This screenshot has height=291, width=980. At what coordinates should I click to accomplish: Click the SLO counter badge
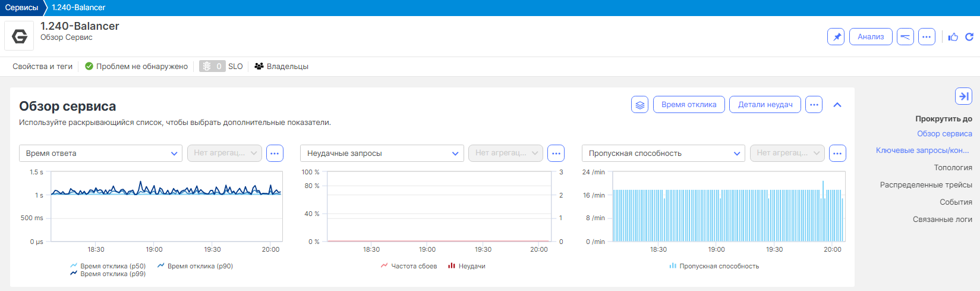pos(212,67)
